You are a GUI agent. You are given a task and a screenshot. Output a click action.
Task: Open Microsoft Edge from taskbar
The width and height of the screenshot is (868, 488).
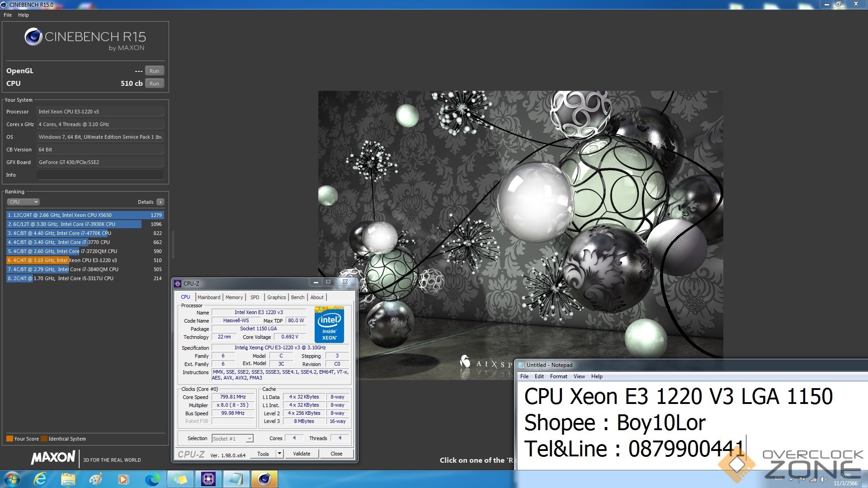coord(152,479)
